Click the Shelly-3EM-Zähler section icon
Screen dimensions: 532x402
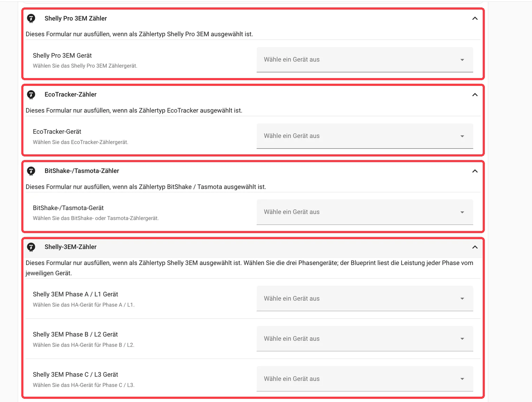(31, 247)
